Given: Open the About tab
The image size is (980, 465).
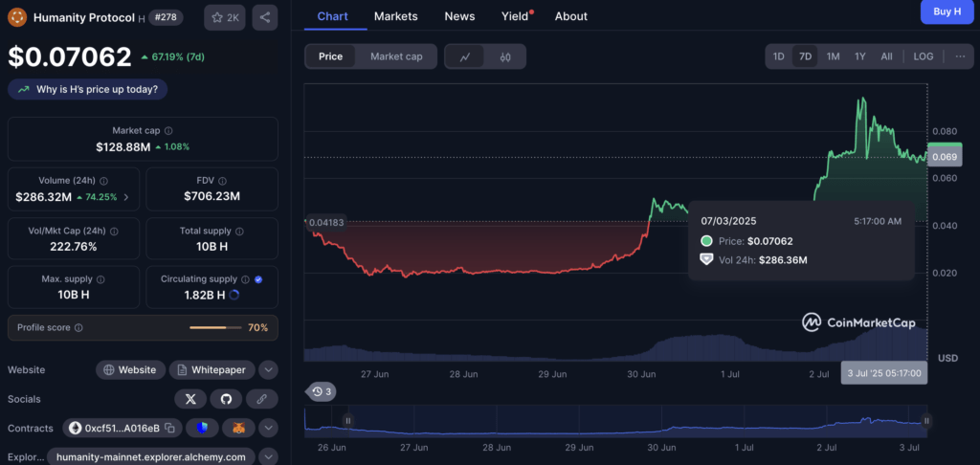Looking at the screenshot, I should (x=571, y=16).
